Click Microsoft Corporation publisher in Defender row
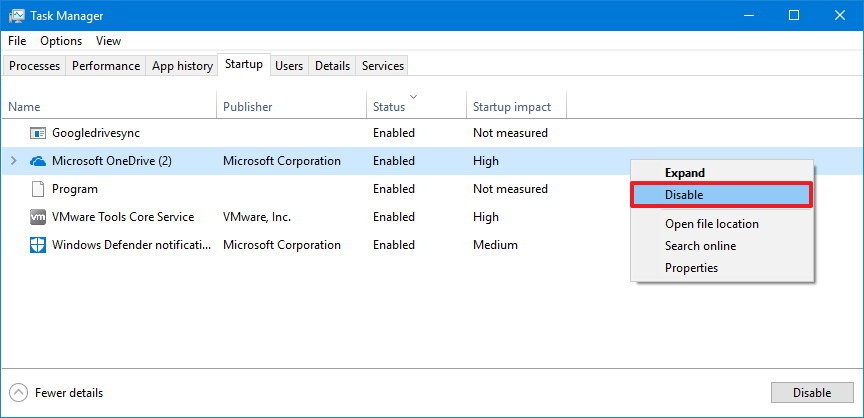Viewport: 864px width, 418px height. (x=282, y=245)
